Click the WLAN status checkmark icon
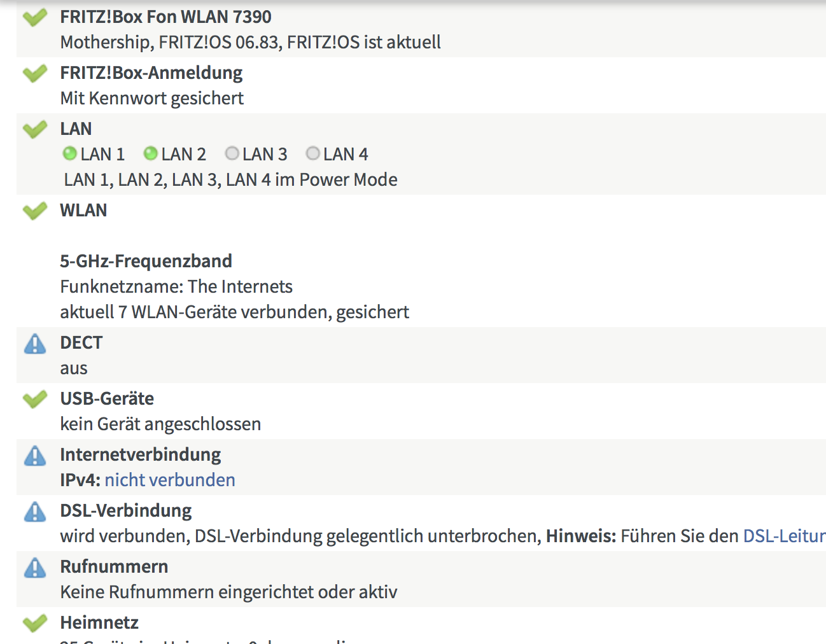 tap(35, 211)
